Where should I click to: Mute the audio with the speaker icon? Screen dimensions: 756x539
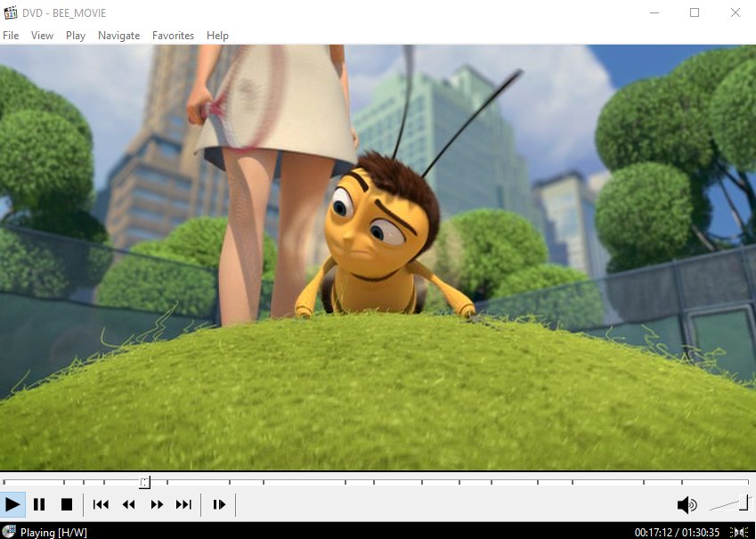tap(687, 504)
